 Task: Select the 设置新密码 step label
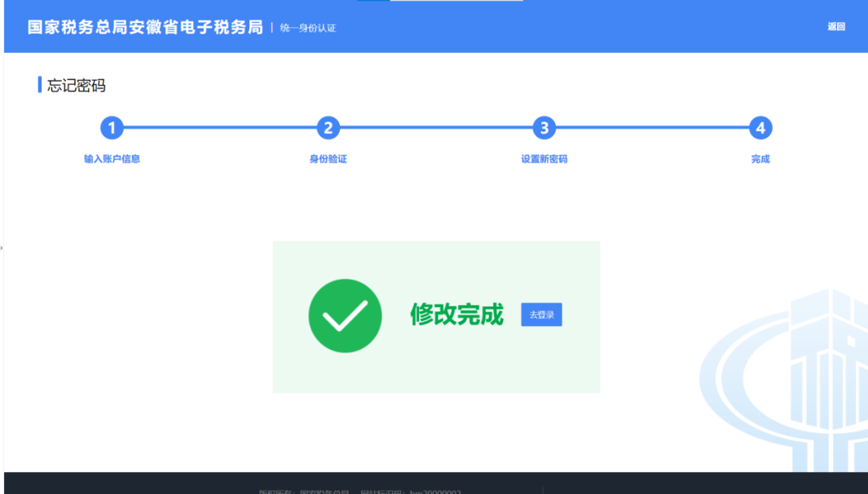pos(544,159)
